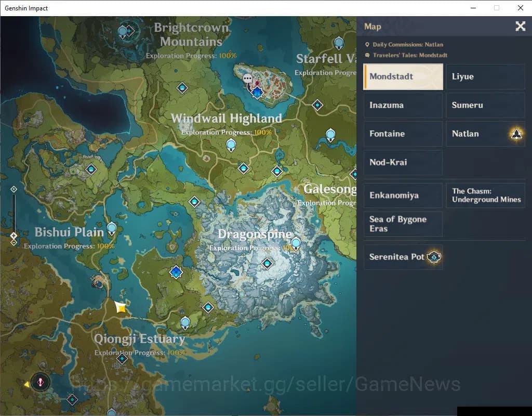Open The Chasm: Underground Mines map
Image resolution: width=532 pixels, height=416 pixels.
pyautogui.click(x=485, y=196)
